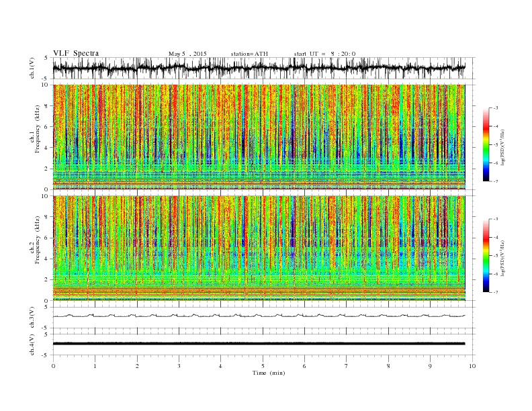This screenshot has width=532, height=411.
Task: Click the ch.4(V) axis label
Action: [x=32, y=345]
